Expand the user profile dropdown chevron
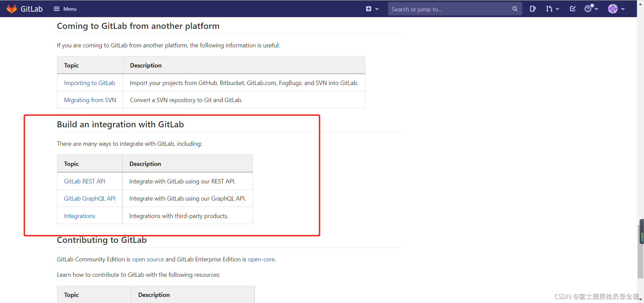The width and height of the screenshot is (644, 303). (x=623, y=9)
